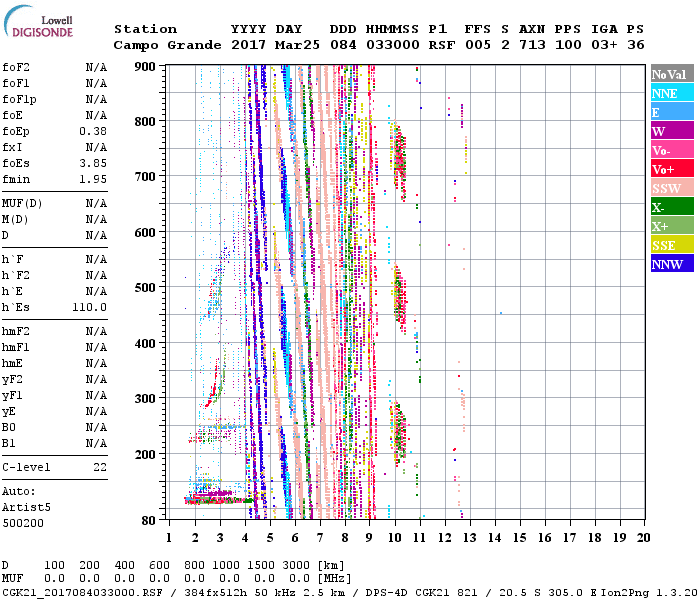This screenshot has width=700, height=600.
Task: Click the SSW legend color box
Action: (x=670, y=188)
